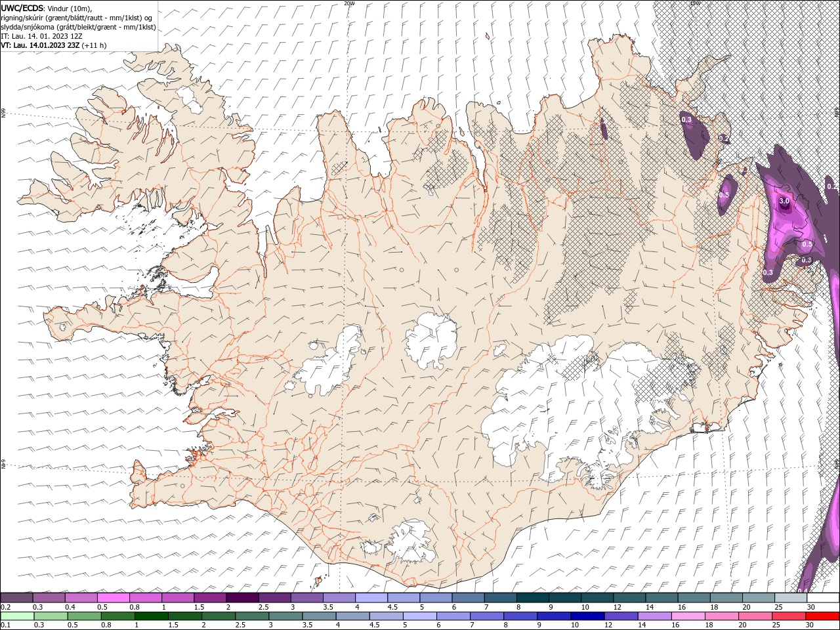Click the 'slydda/snjókoma' legend description line
Viewport: 840px width, 630px height.
tap(78, 26)
